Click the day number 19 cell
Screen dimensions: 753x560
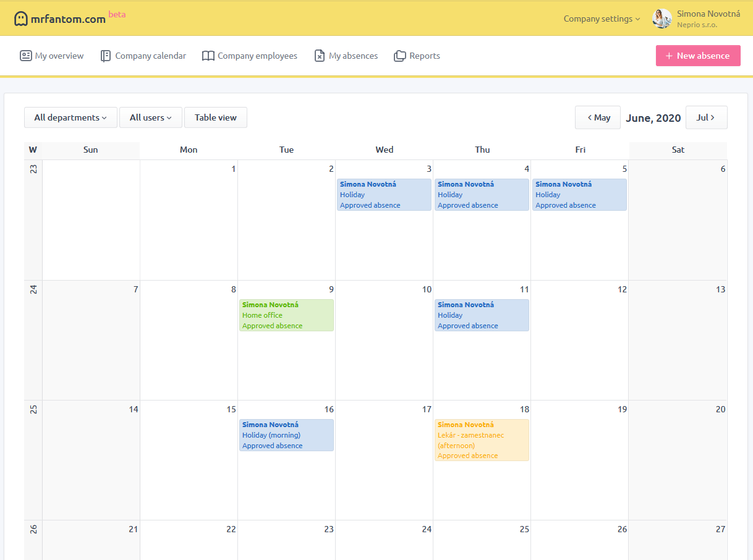click(x=579, y=460)
